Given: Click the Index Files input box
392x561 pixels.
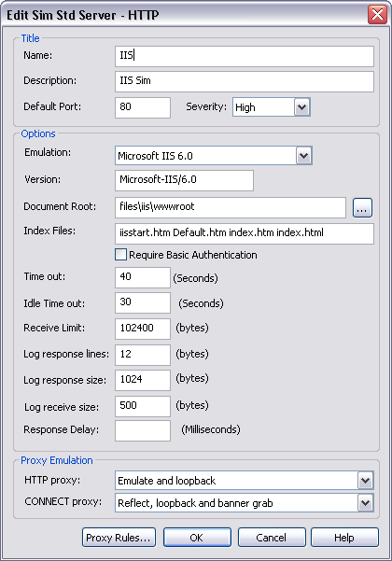Looking at the screenshot, I should coord(245,234).
